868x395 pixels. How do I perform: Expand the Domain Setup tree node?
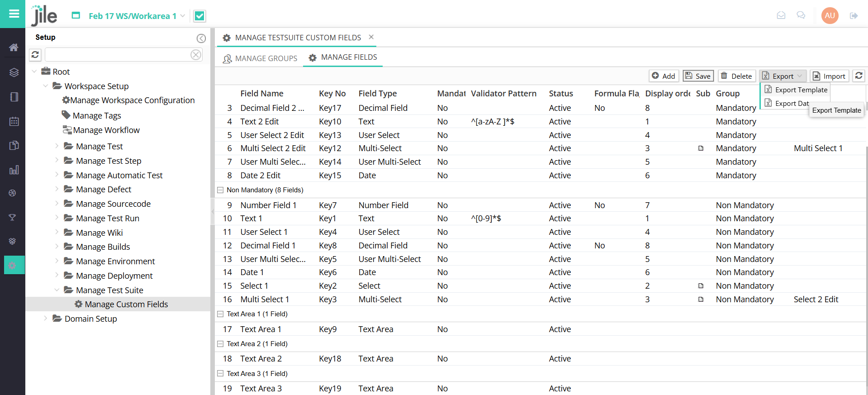coord(45,319)
